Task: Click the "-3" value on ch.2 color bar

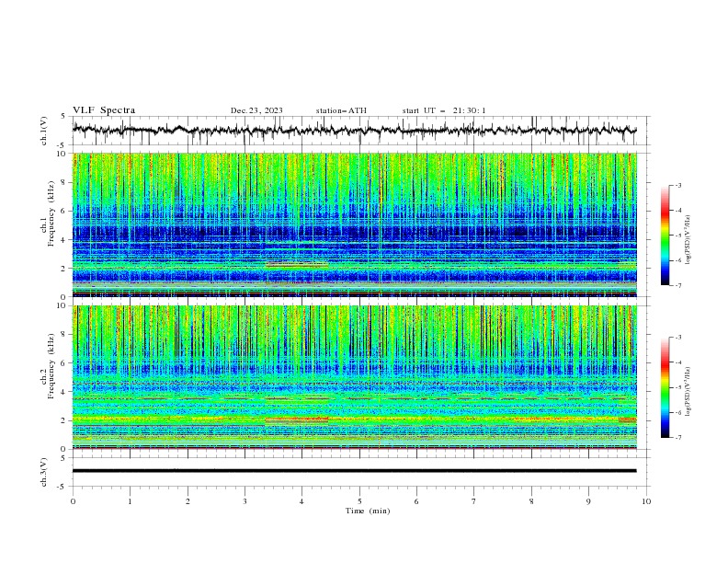Action: 677,338
